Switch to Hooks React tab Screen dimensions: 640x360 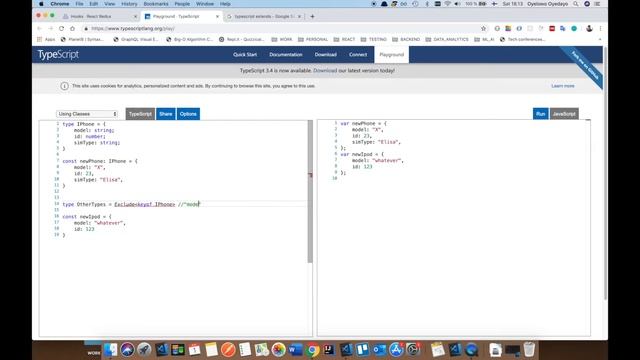(99, 16)
